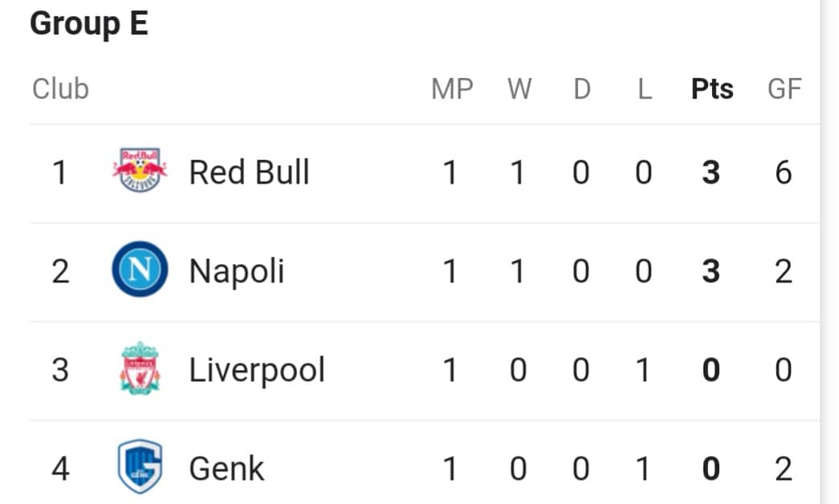
Task: Open the Genk team name
Action: point(226,469)
